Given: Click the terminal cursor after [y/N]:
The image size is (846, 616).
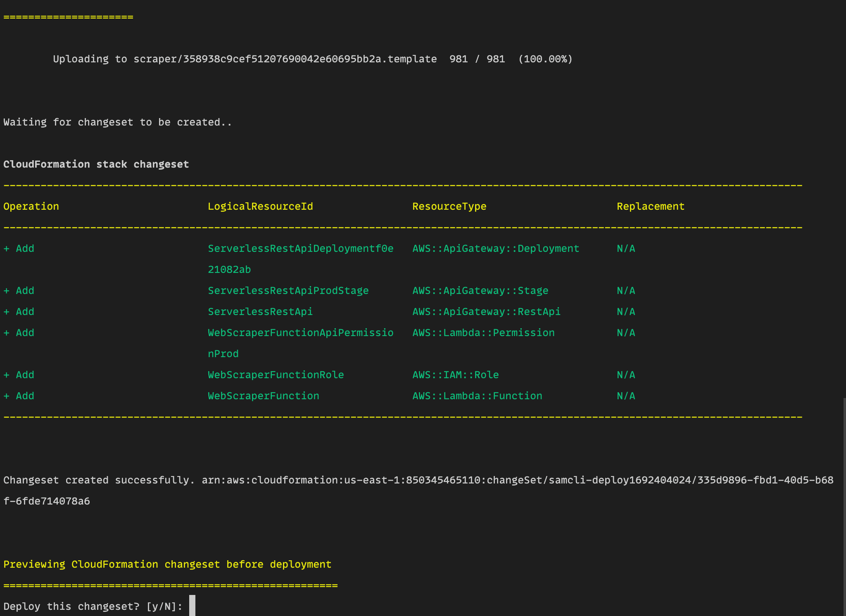Looking at the screenshot, I should (x=192, y=606).
